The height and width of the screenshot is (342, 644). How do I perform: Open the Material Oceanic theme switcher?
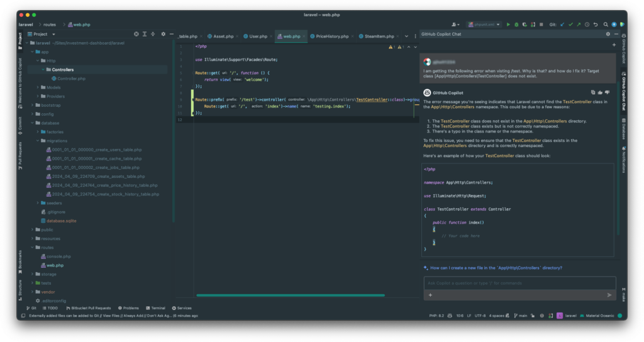tap(597, 316)
